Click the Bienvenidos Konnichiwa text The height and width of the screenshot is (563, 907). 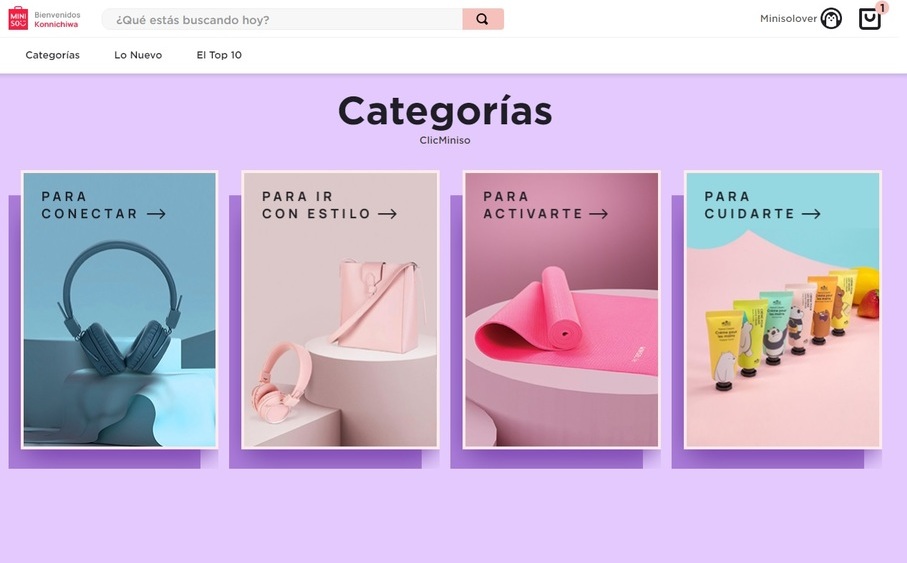[x=57, y=20]
